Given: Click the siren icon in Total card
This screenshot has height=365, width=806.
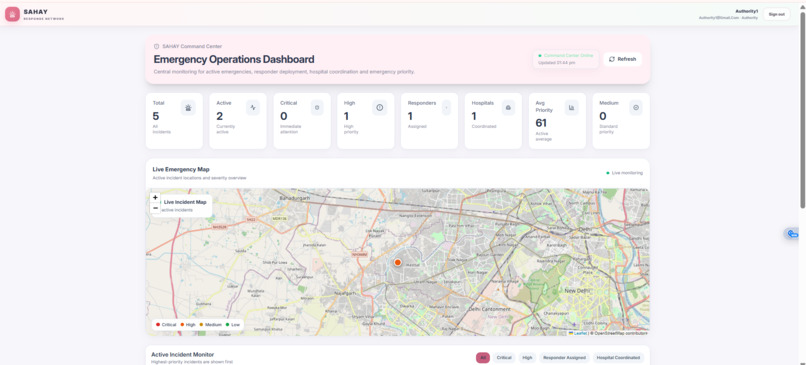Looking at the screenshot, I should tap(188, 107).
